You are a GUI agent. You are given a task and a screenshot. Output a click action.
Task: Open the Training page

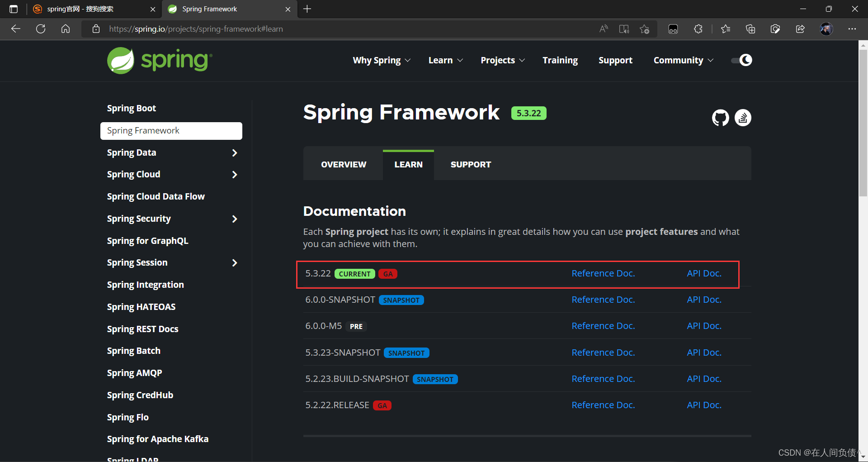[x=560, y=60]
